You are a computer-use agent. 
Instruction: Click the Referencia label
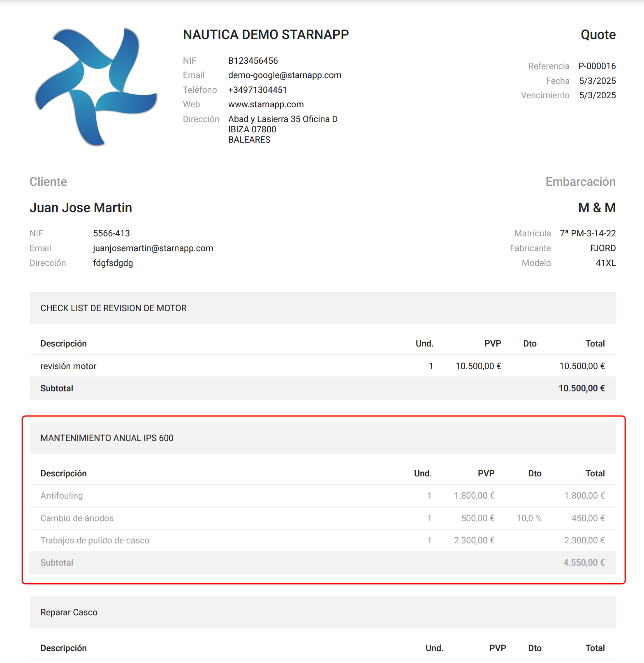pyautogui.click(x=549, y=66)
